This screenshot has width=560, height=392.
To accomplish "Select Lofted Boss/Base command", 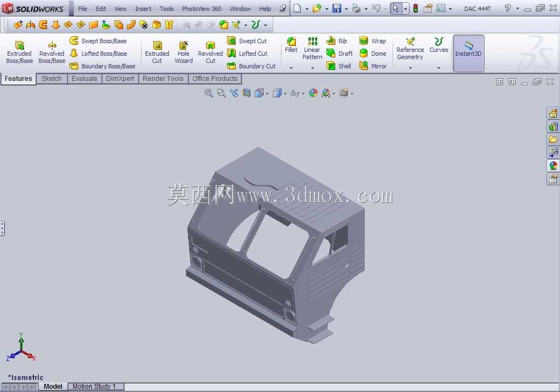I will point(98,53).
